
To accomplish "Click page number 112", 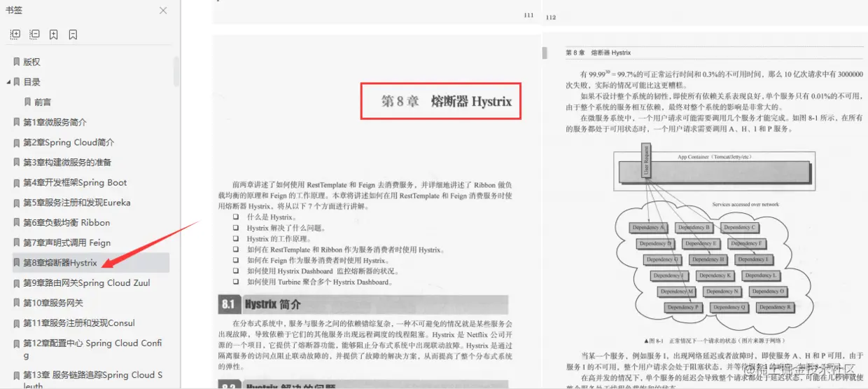I will [551, 18].
